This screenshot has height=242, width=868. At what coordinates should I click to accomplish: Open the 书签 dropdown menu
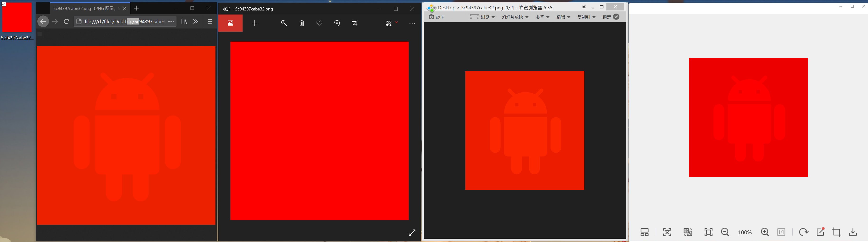(x=542, y=17)
